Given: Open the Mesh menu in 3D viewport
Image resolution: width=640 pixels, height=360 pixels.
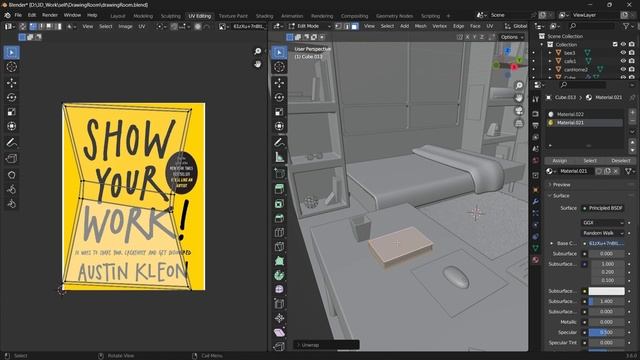Looking at the screenshot, I should 420,26.
